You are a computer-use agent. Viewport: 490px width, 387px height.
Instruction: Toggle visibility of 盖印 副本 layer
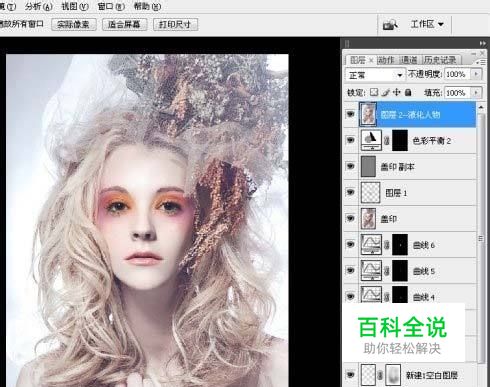click(350, 166)
